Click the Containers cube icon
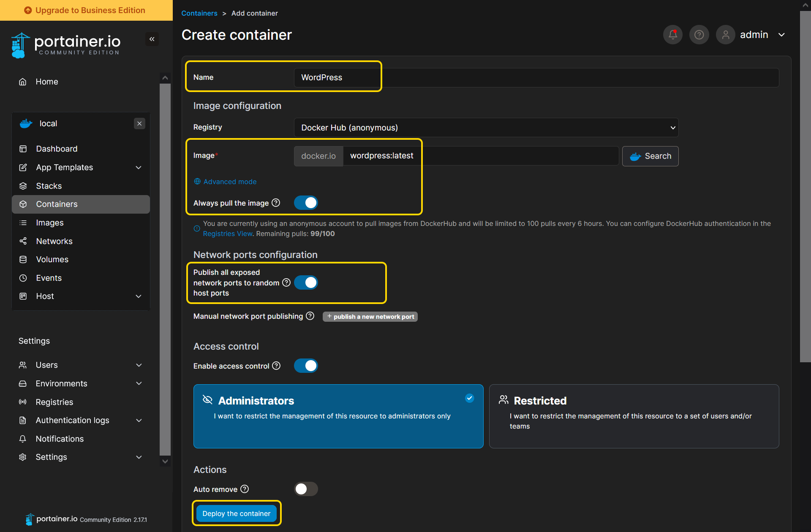 point(23,204)
